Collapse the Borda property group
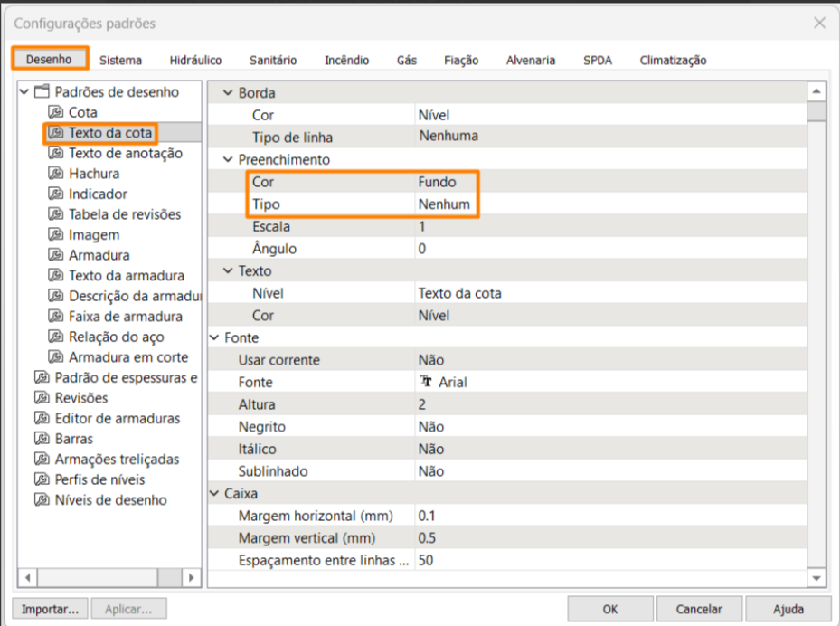 (228, 93)
